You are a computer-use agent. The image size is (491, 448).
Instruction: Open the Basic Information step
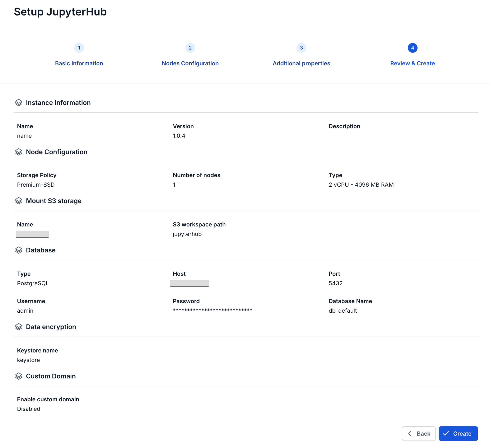point(79,63)
